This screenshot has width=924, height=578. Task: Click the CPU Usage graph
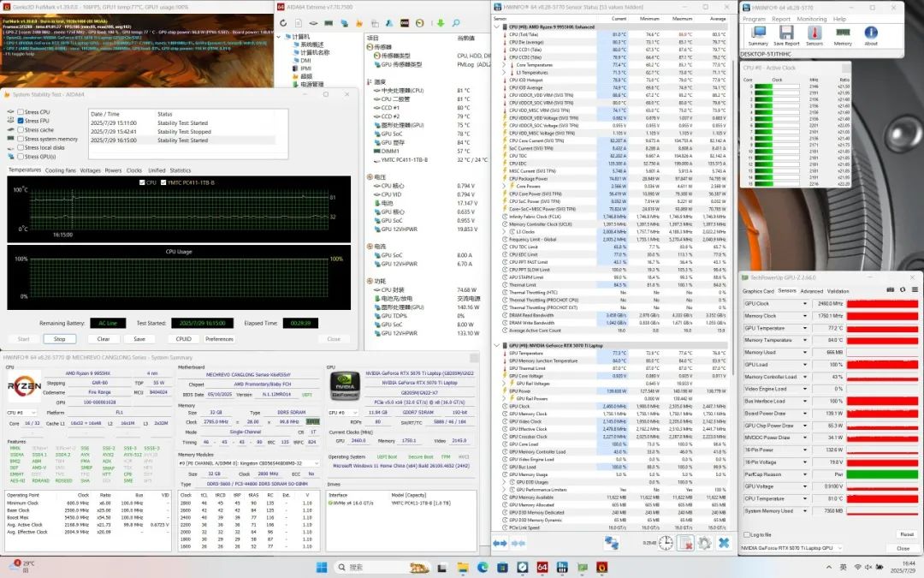point(179,277)
